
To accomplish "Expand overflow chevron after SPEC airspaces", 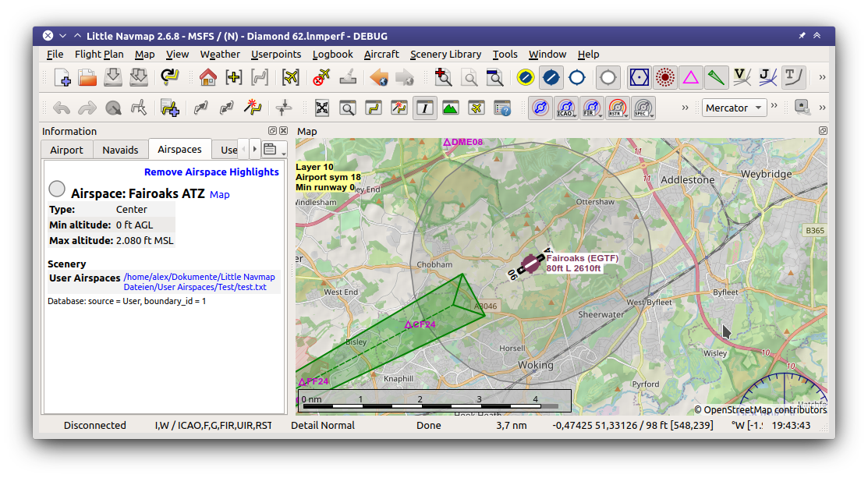I will click(x=685, y=108).
